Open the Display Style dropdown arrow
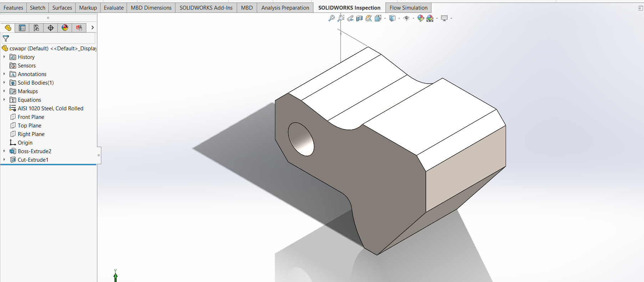The width and height of the screenshot is (644, 282). pyautogui.click(x=399, y=18)
